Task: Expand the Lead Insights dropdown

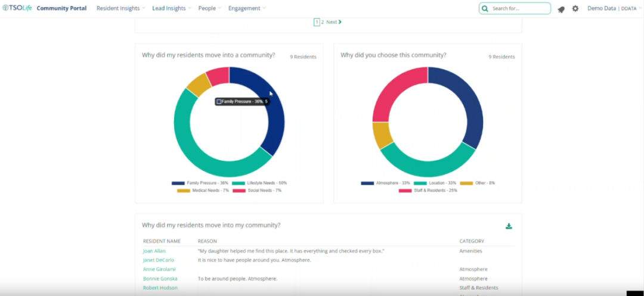Action: click(x=172, y=8)
